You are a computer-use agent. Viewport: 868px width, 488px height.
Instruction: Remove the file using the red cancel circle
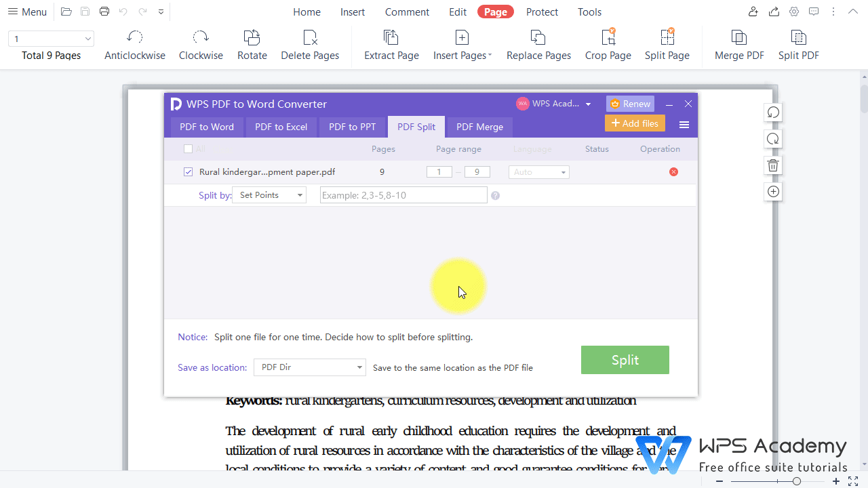673,171
